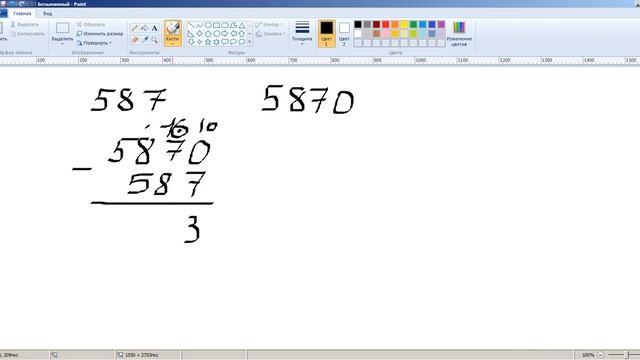The image size is (640, 360).
Task: Switch to the Вид tab
Action: (x=47, y=13)
